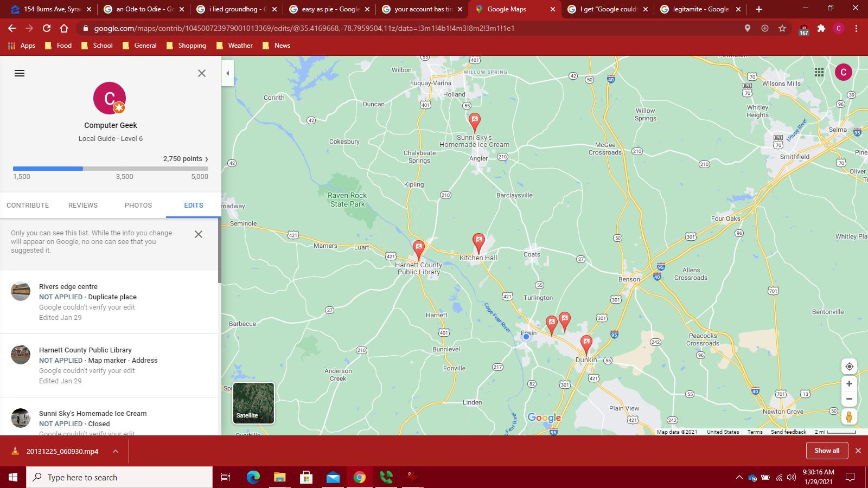The height and width of the screenshot is (488, 868).
Task: Click the level progress bar
Action: coord(111,169)
